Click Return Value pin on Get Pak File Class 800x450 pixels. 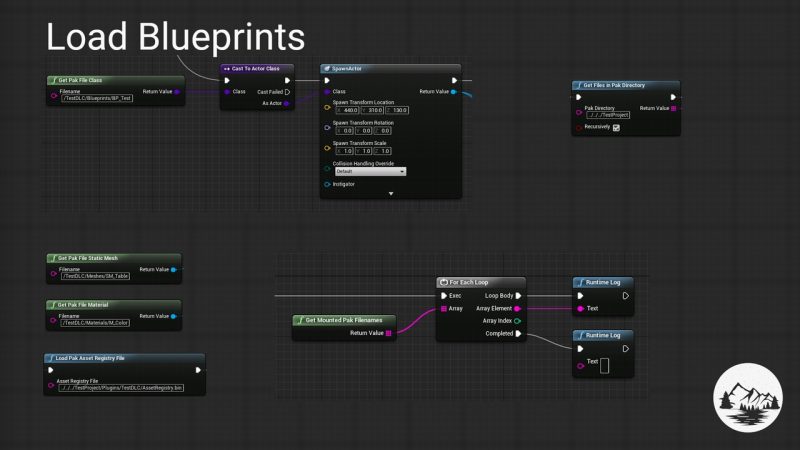[x=177, y=92]
